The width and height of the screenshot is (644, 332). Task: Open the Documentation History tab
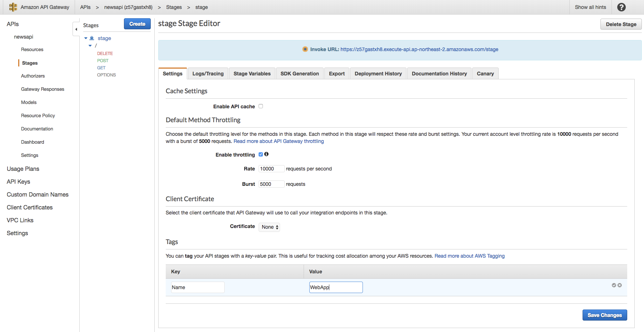[x=439, y=74]
